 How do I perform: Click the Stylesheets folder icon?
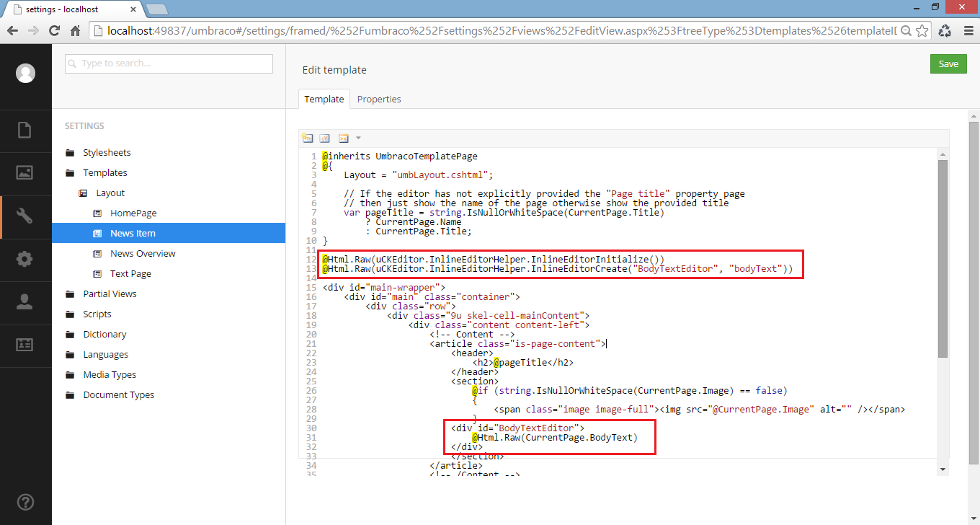tap(70, 153)
